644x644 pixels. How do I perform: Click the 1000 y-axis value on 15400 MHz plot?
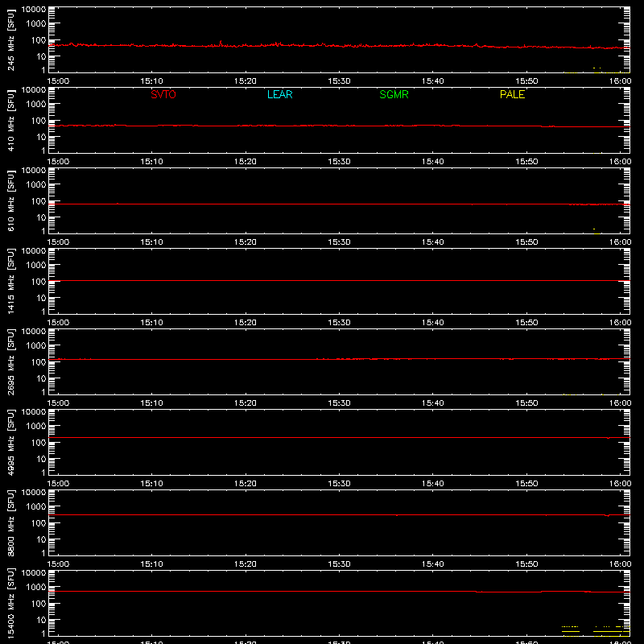tap(36, 588)
